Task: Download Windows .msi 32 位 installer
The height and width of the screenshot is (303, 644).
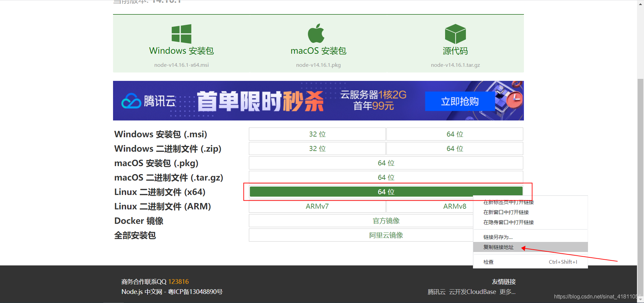Action: pos(317,134)
